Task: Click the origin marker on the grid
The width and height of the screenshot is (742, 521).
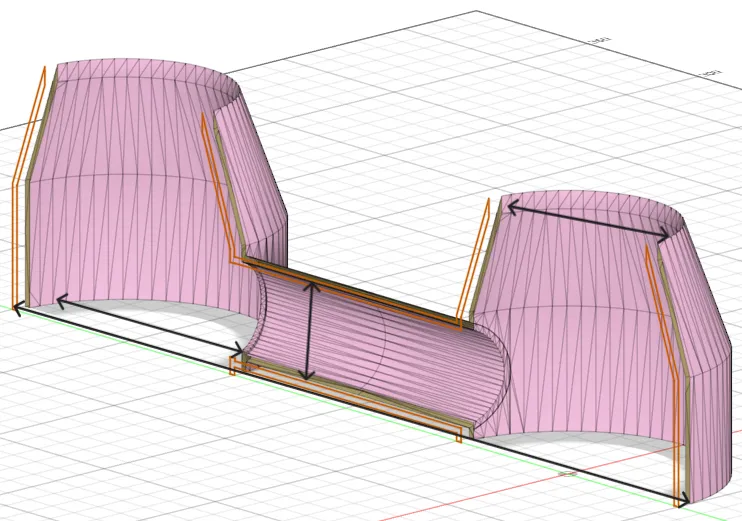Action: (567, 473)
